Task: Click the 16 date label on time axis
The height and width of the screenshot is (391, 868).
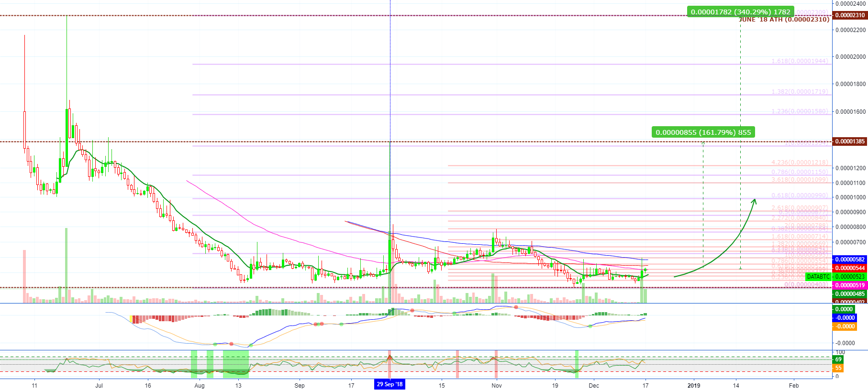Action: tap(148, 386)
